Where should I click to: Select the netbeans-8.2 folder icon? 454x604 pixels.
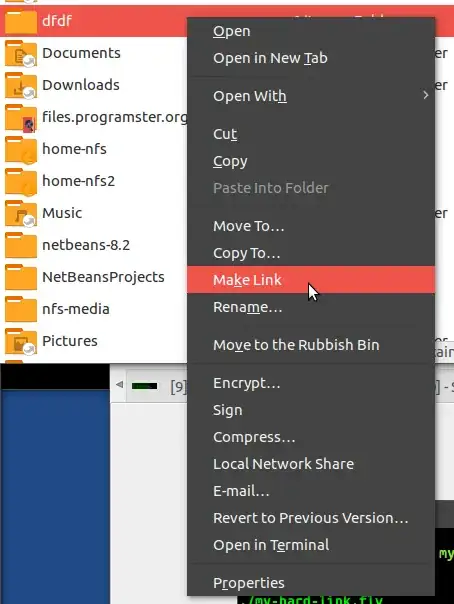(x=21, y=245)
